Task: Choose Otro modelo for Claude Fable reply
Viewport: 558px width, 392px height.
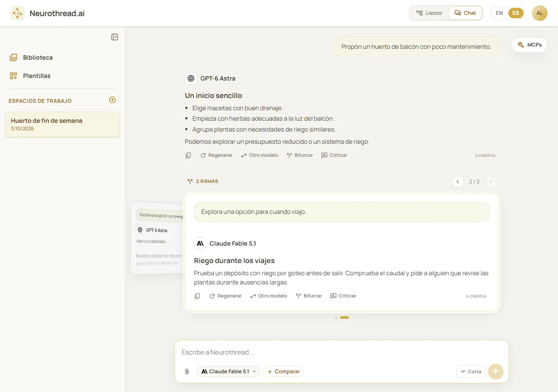Action: [x=269, y=296]
